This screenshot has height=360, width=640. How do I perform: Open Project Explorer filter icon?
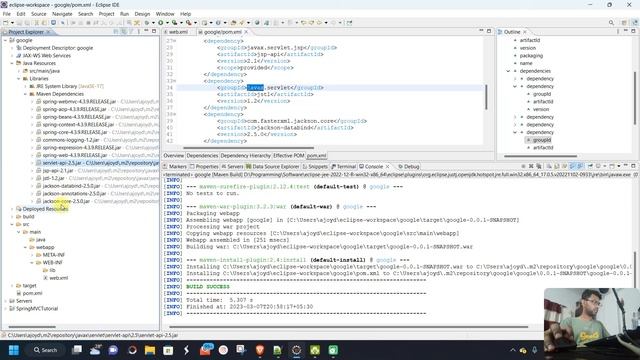(x=131, y=31)
